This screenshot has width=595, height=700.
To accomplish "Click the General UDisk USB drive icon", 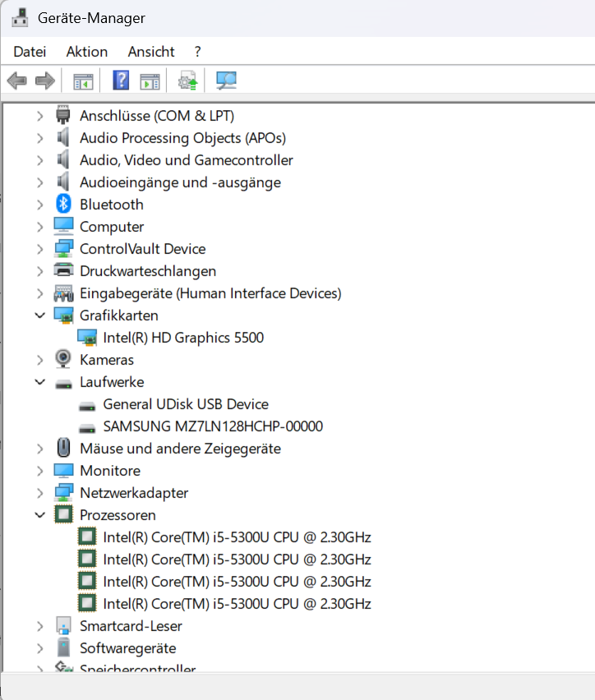I will [x=87, y=406].
